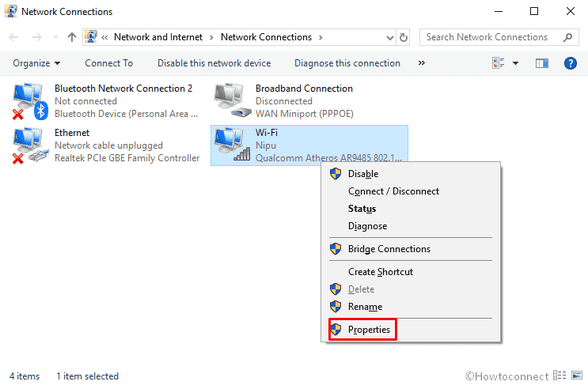Click the shield icon beside Bridge Connections
The height and width of the screenshot is (385, 588).
click(x=336, y=249)
